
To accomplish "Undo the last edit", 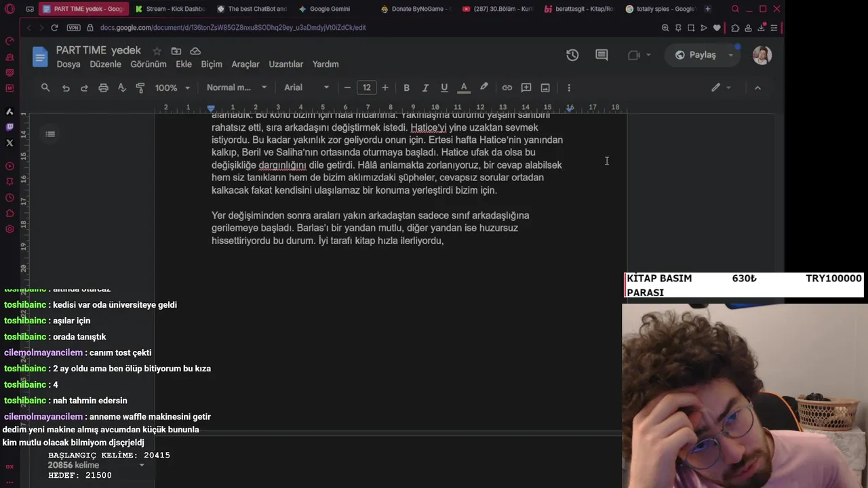I will click(x=66, y=87).
